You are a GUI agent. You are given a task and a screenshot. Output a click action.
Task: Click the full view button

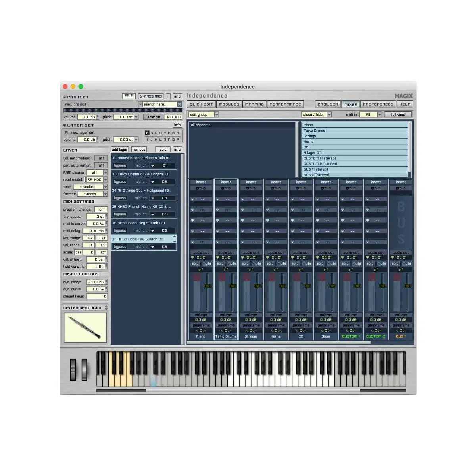(398, 114)
